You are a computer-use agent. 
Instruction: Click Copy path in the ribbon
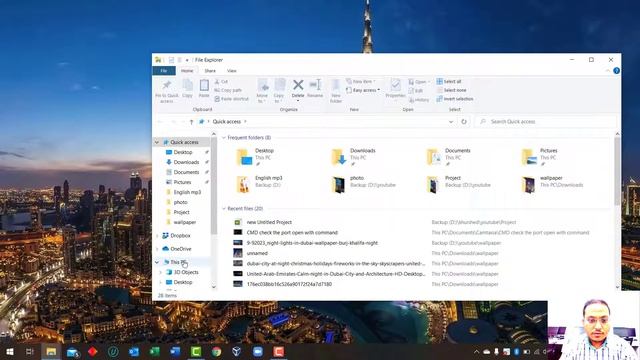[x=228, y=90]
